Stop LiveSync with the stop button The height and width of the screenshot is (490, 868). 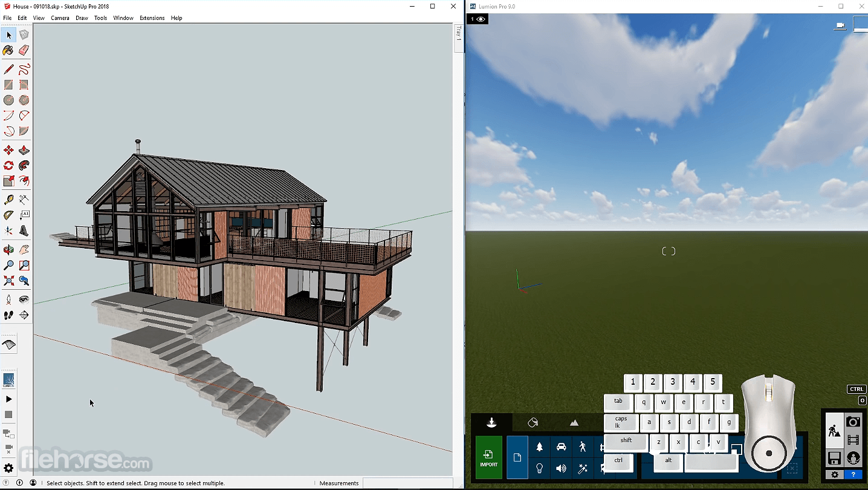[x=8, y=415]
